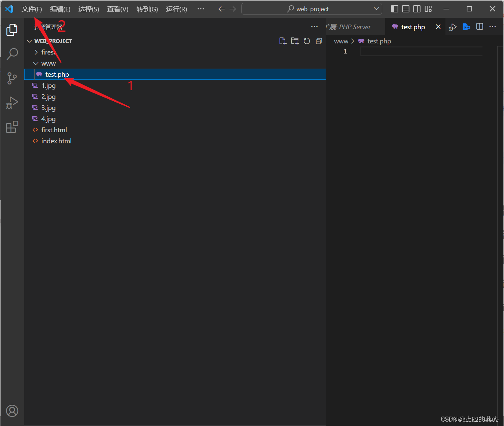
Task: Switch to the PHP Server extension tab
Action: [355, 27]
